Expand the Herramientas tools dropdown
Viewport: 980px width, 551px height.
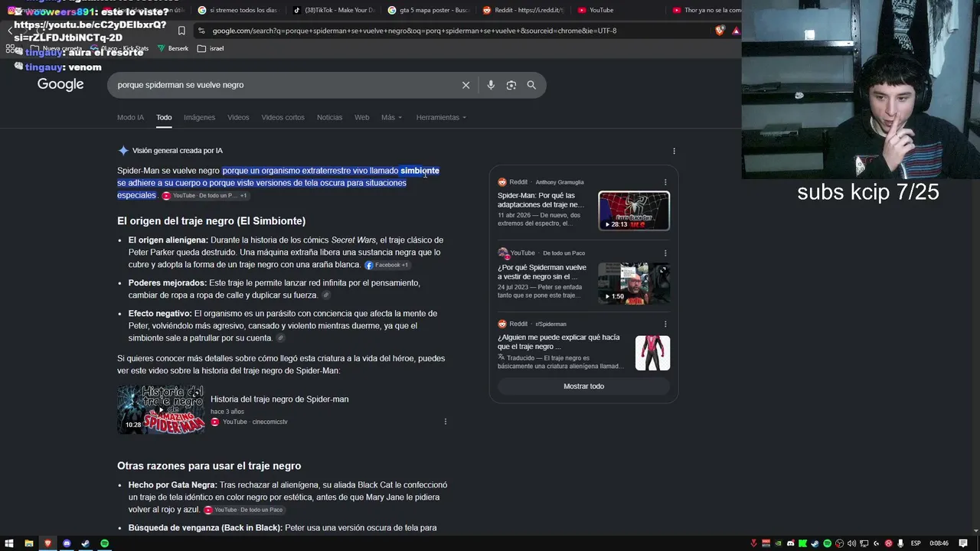point(441,117)
